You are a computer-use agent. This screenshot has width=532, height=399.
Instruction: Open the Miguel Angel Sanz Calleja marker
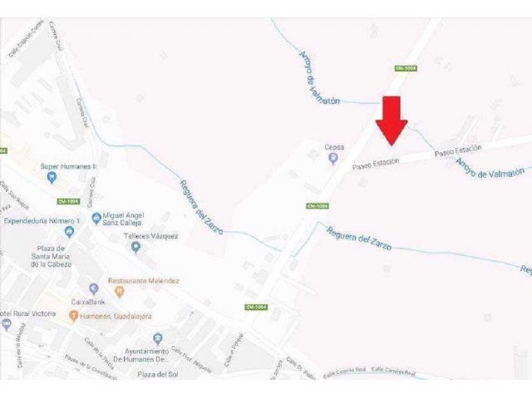pos(96,219)
